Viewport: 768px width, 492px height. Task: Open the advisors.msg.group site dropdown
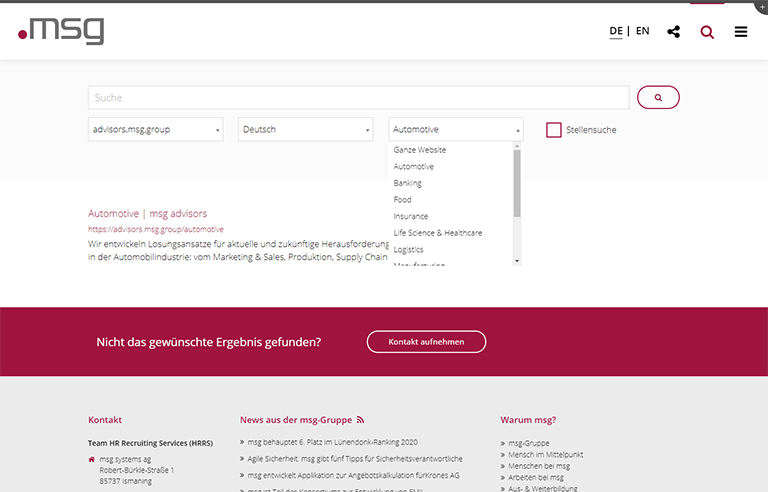coord(156,129)
